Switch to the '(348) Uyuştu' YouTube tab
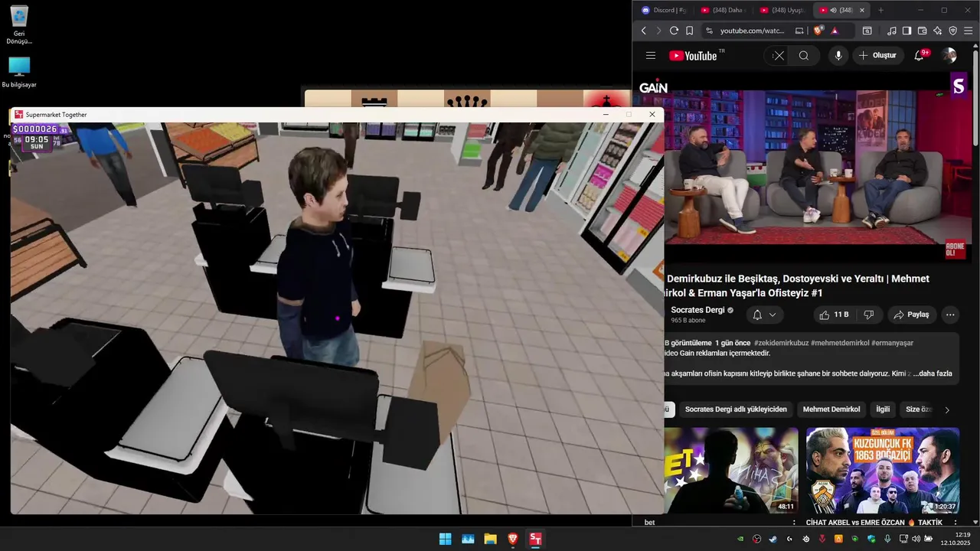Viewport: 980px width, 551px height. point(782,10)
